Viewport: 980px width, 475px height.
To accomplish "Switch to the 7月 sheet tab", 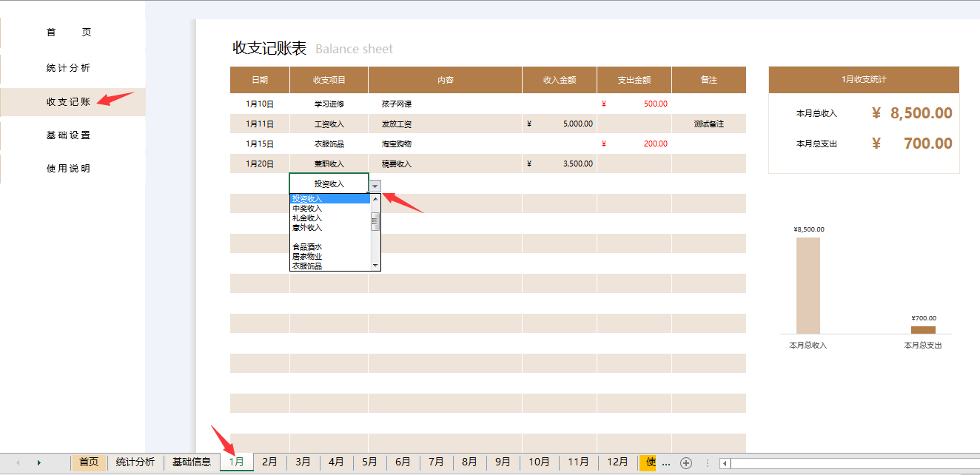I will pyautogui.click(x=437, y=462).
